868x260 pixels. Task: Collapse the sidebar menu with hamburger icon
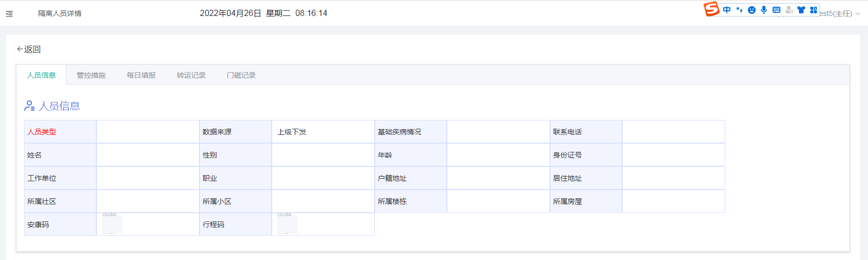coord(9,14)
